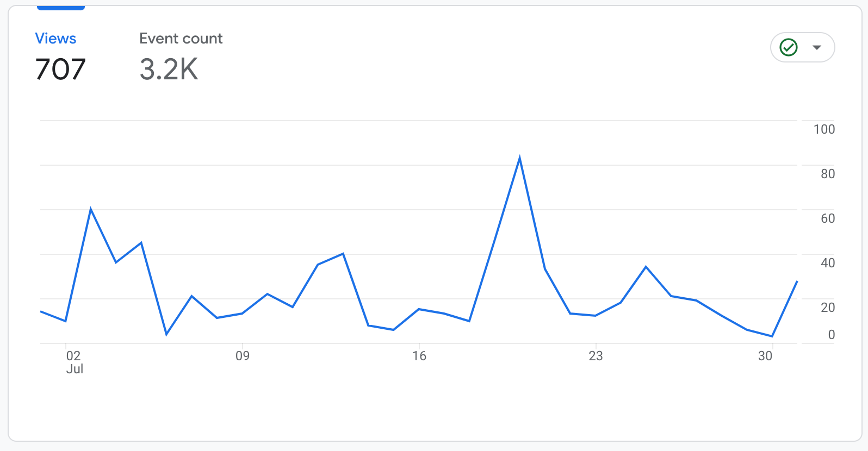Viewport: 868px width, 451px height.
Task: Click the 16 date label on the x-axis
Action: click(x=419, y=356)
